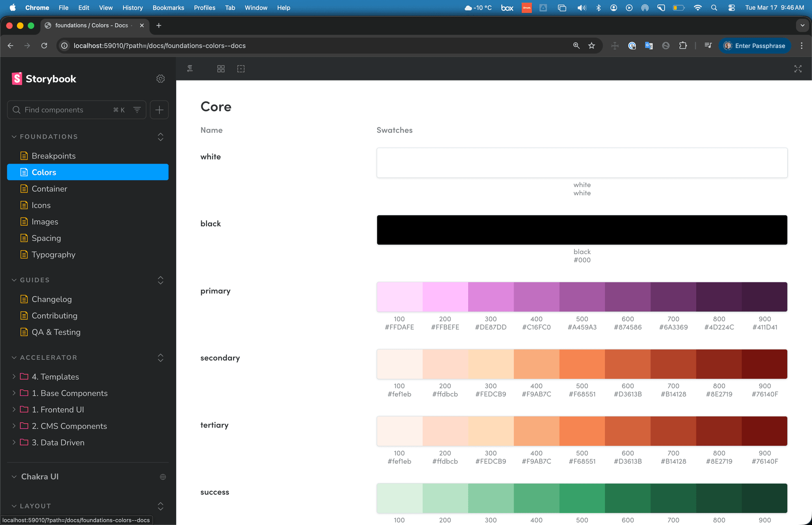Open a new browser tab
812x525 pixels.
pyautogui.click(x=159, y=25)
